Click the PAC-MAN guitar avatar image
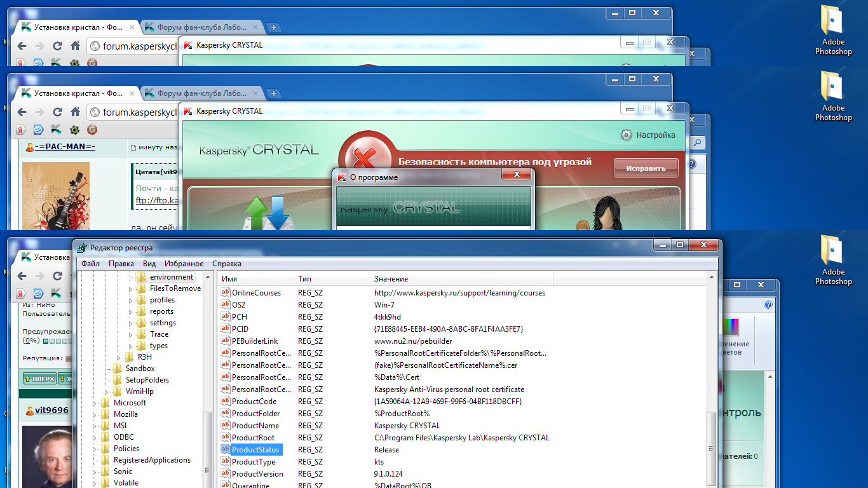This screenshot has height=488, width=868. click(x=56, y=196)
